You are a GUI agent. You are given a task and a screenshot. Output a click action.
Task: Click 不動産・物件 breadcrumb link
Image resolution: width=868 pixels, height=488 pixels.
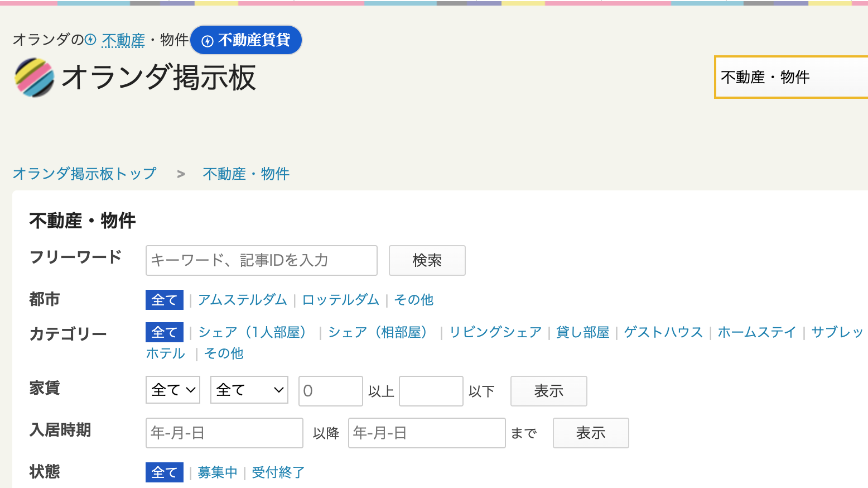246,174
